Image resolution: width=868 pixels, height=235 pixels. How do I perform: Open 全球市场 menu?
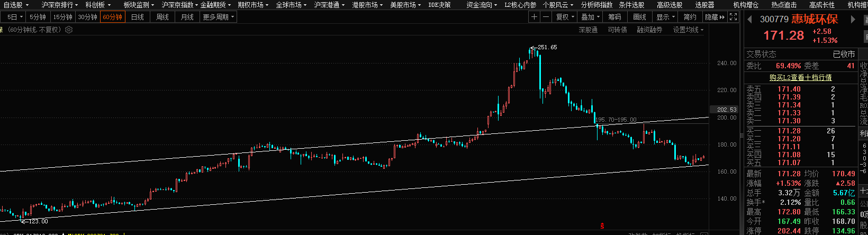pyautogui.click(x=291, y=5)
